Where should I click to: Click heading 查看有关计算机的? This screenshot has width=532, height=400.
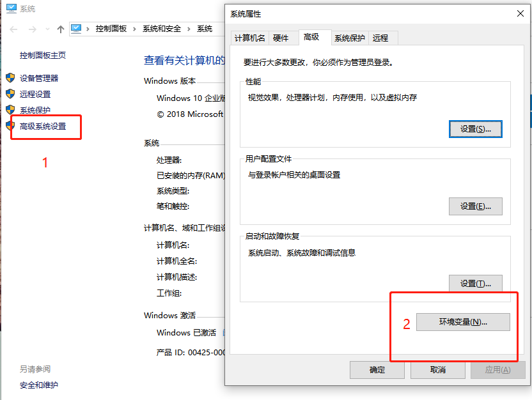point(184,60)
